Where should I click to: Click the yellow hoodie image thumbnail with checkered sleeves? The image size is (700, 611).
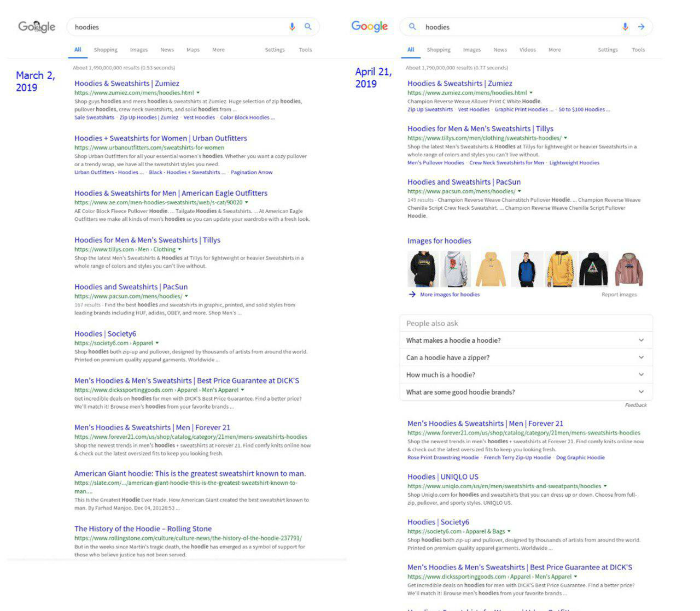point(560,268)
